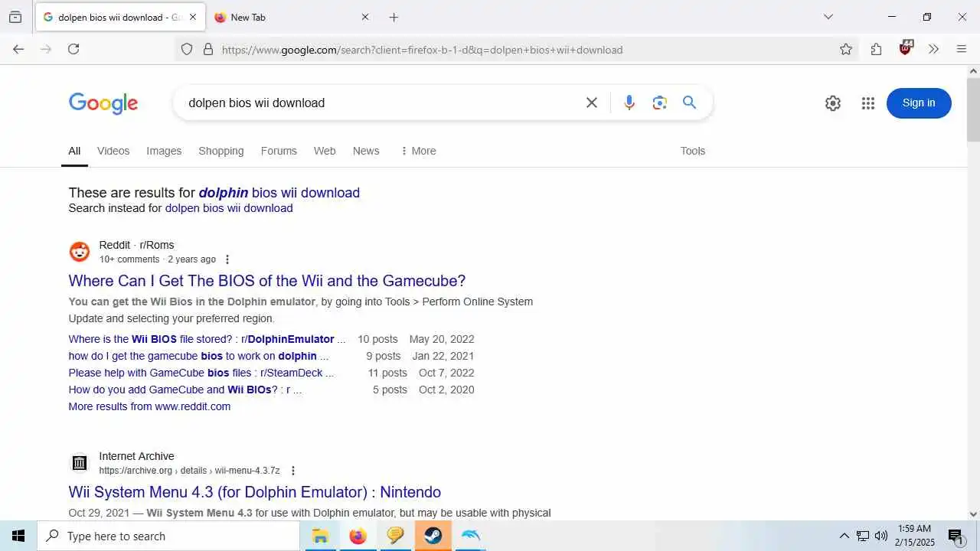Open the volume speaker icon
Image resolution: width=980 pixels, height=551 pixels.
(881, 536)
